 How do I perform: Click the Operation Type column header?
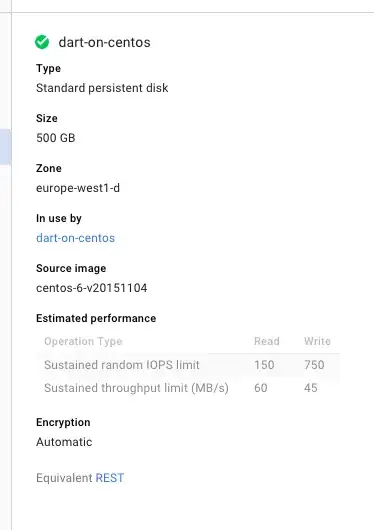(x=83, y=341)
